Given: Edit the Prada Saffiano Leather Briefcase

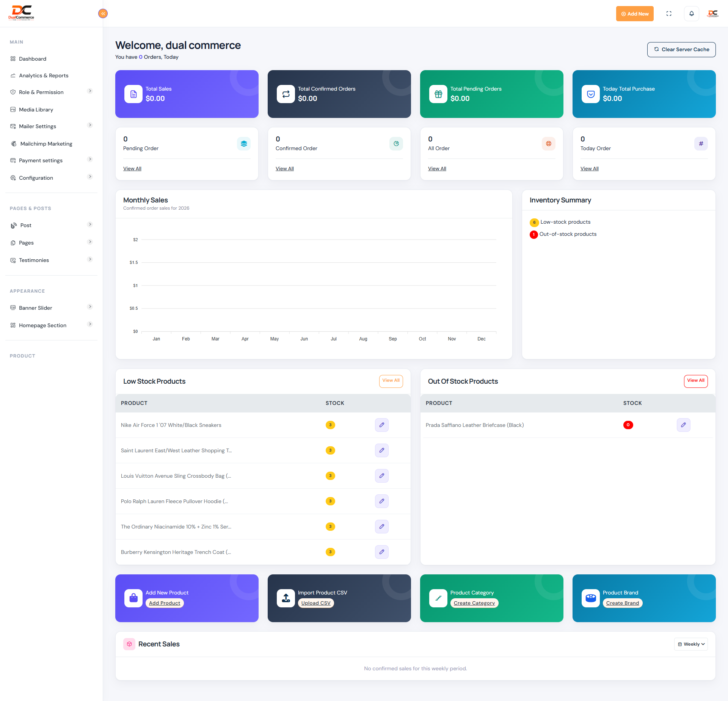Looking at the screenshot, I should pos(684,425).
